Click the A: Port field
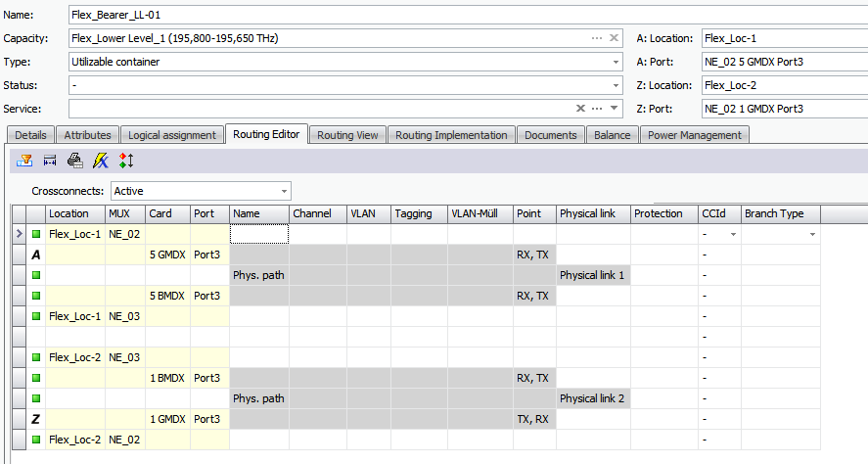The width and height of the screenshot is (868, 464). pyautogui.click(x=785, y=62)
